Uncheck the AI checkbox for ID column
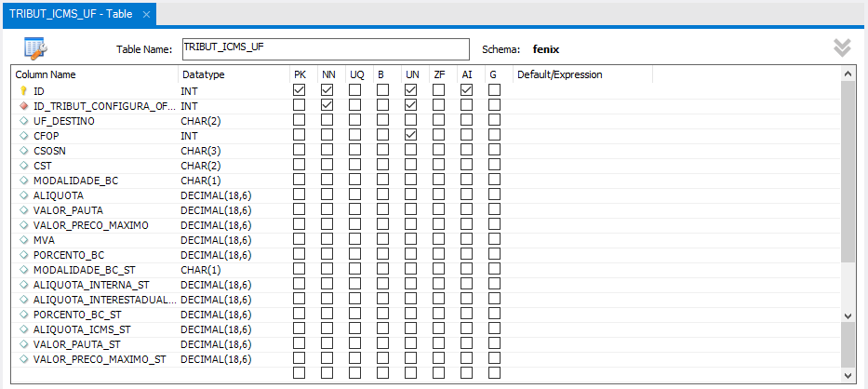 tap(467, 89)
